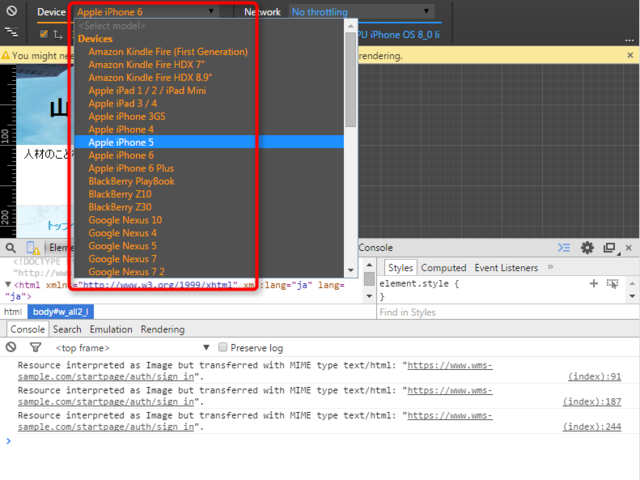Open the Console panel tab in toolbar
This screenshot has width=640, height=480.
[x=376, y=248]
